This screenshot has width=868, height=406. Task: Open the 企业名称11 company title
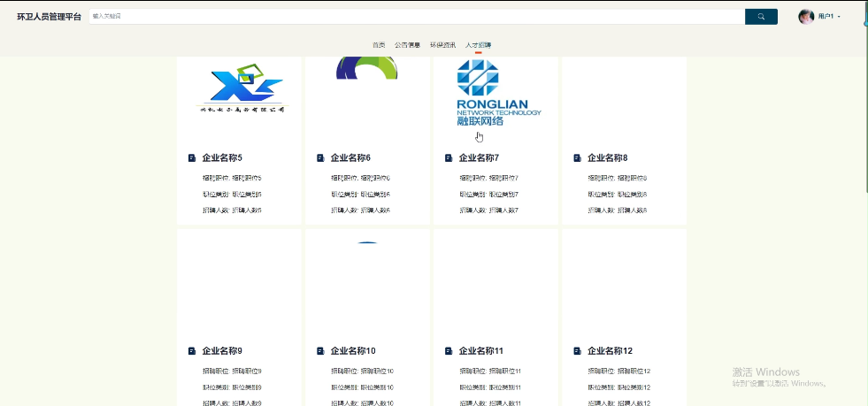click(481, 351)
